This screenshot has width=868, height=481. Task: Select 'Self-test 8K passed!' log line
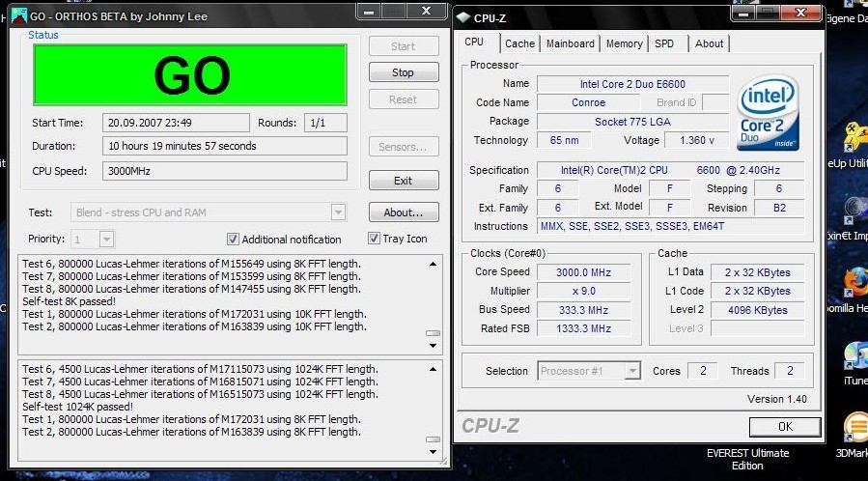(x=69, y=301)
